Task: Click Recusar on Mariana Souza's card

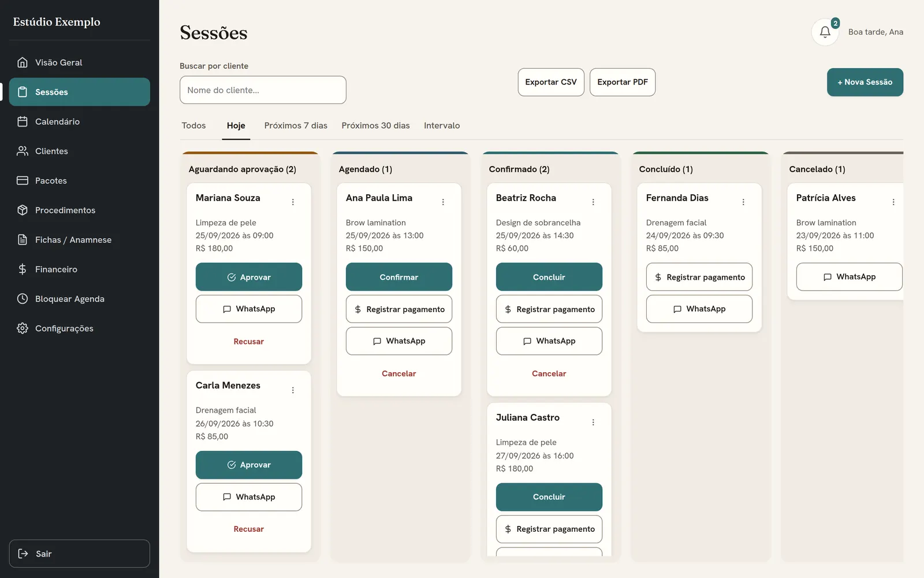Action: click(x=249, y=342)
